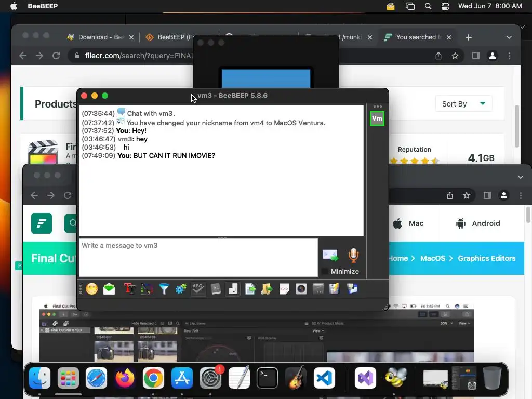
Task: Toggle the Aa dictionary book icon
Action: (216, 289)
